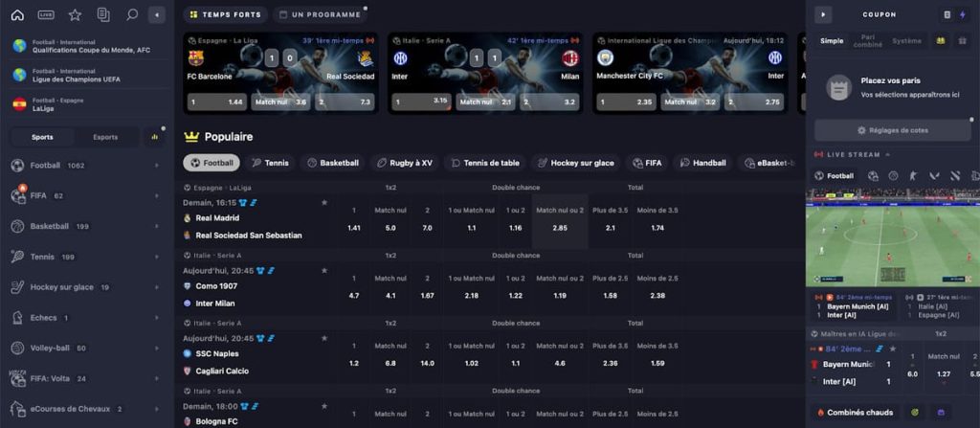Switch to the Sports tab
Image resolution: width=980 pixels, height=428 pixels.
tap(42, 137)
